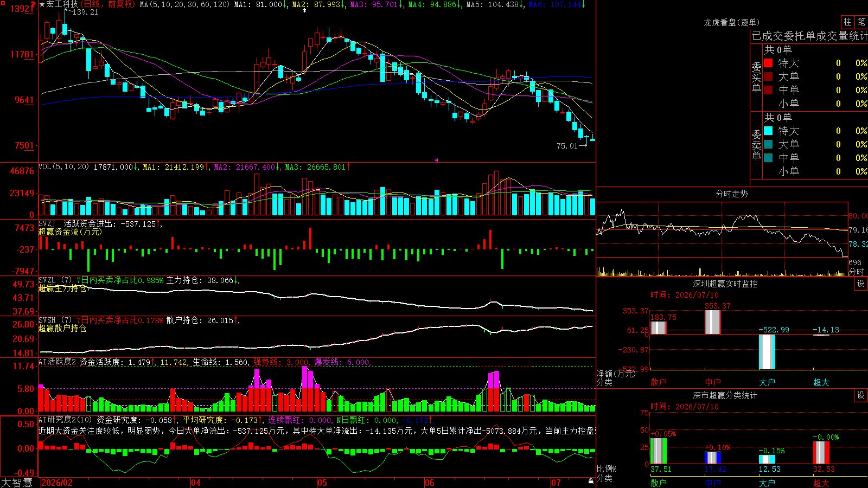Click the 笔 tick-mode button
The width and height of the screenshot is (868, 488).
(861, 22)
